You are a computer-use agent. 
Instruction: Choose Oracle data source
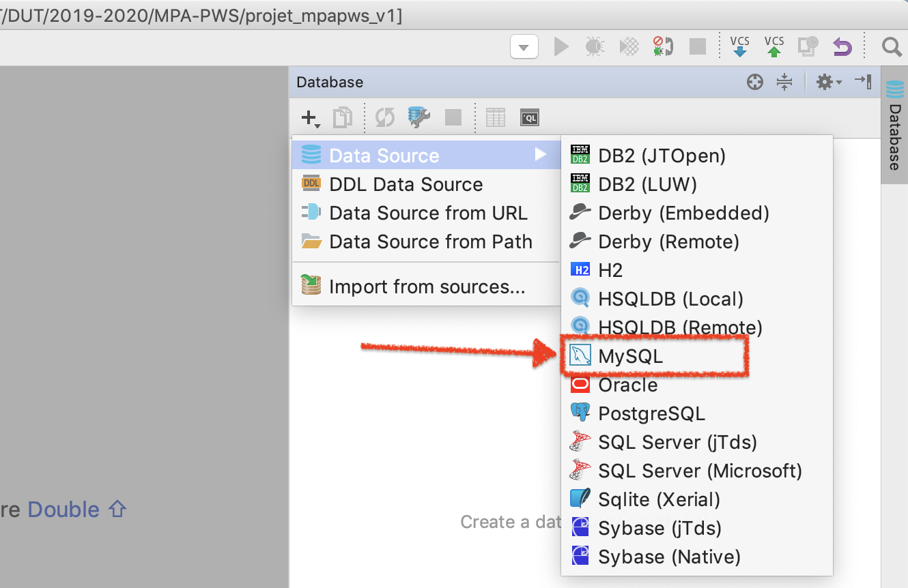[697, 385]
